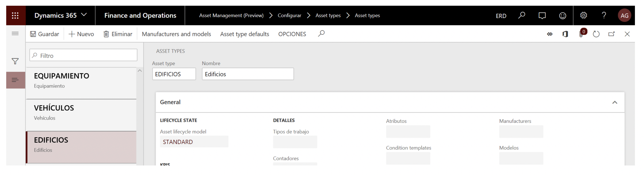Open the OPCIONES tab
644x175 pixels.
[292, 34]
